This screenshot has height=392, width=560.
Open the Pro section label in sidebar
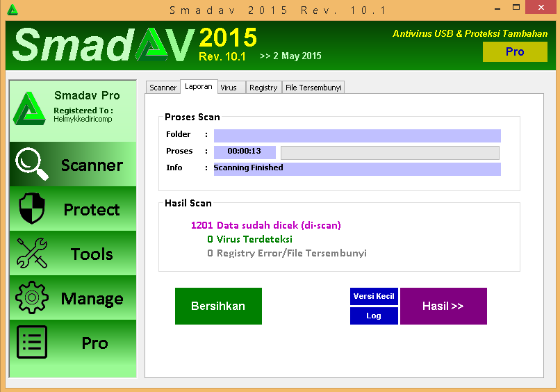[x=94, y=343]
